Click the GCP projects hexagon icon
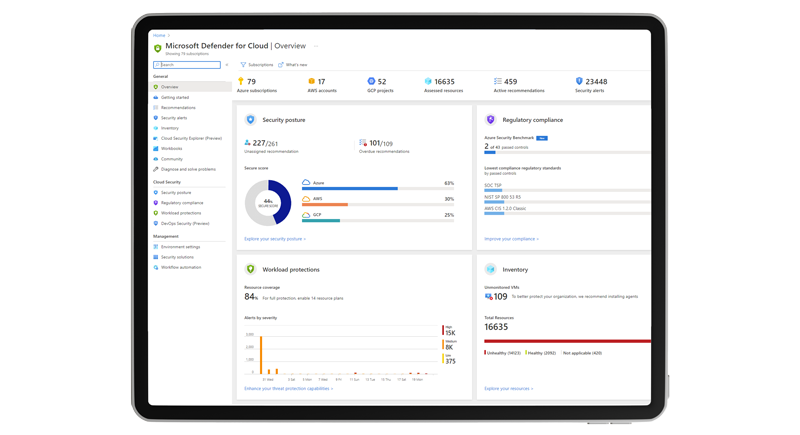800x435 pixels. tap(371, 81)
